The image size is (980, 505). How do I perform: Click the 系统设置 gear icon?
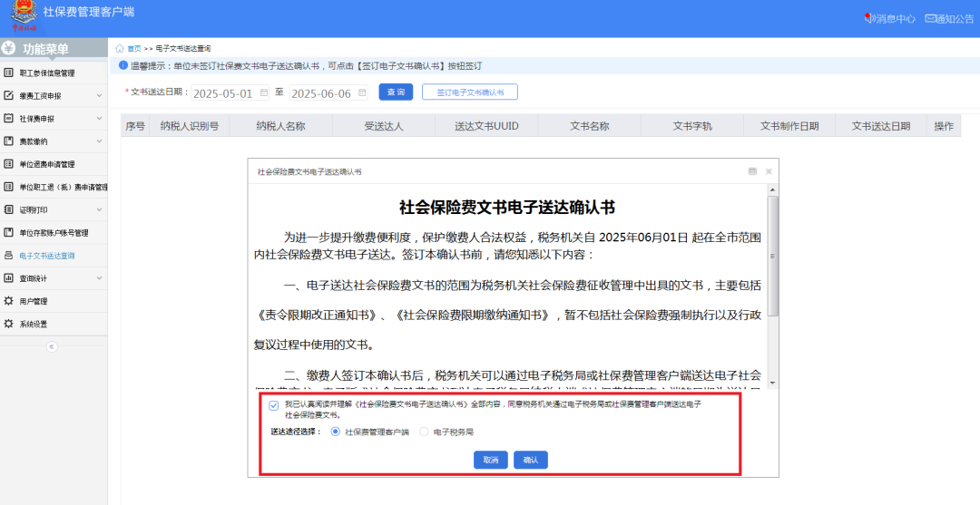(9, 324)
